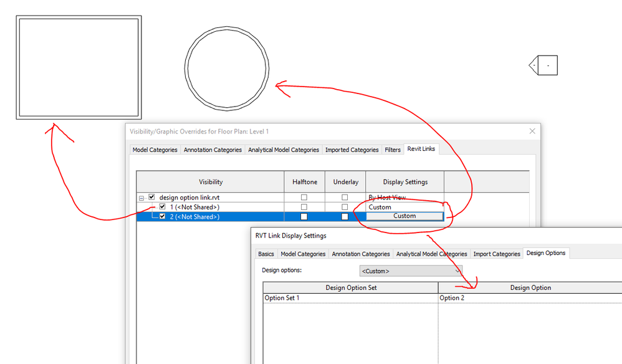Open the Model Categories tab in Visibility/Graphic Overrides
Screen dimensions: 622x364
click(155, 150)
